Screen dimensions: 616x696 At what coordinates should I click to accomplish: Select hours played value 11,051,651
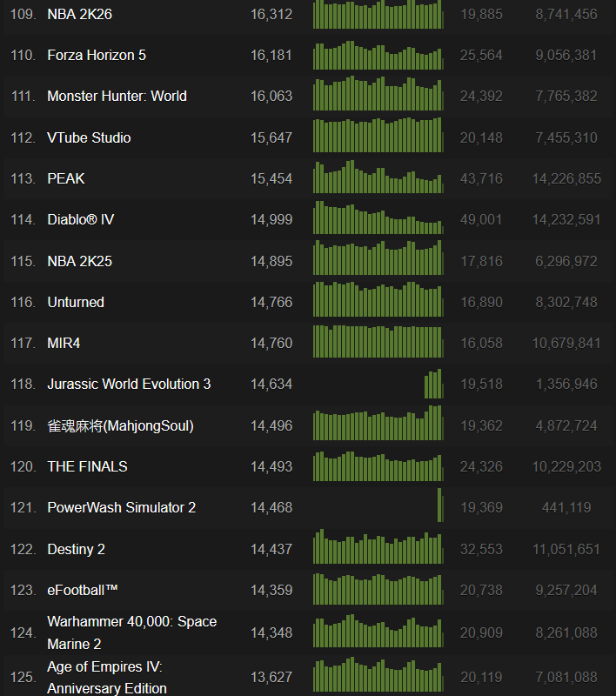pos(566,549)
